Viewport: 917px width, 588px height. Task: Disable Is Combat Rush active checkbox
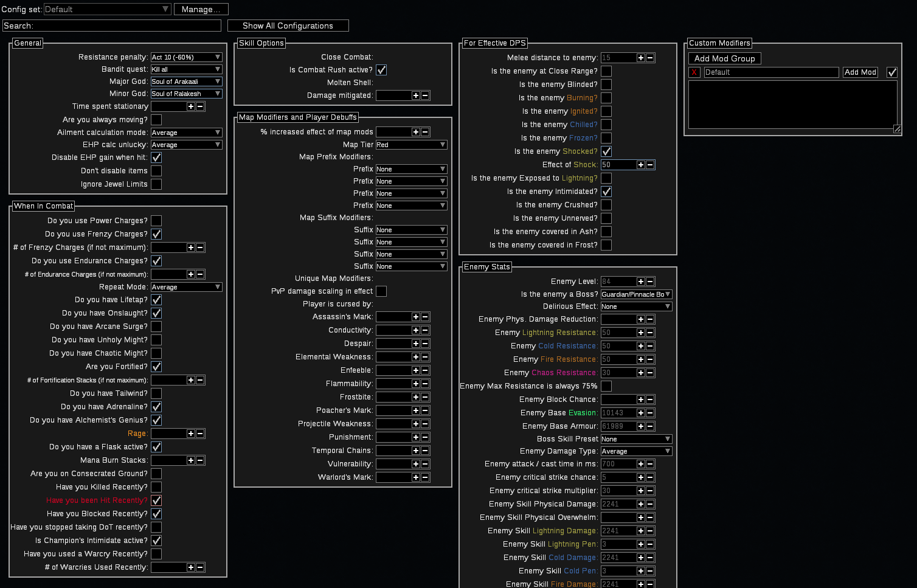click(x=381, y=70)
